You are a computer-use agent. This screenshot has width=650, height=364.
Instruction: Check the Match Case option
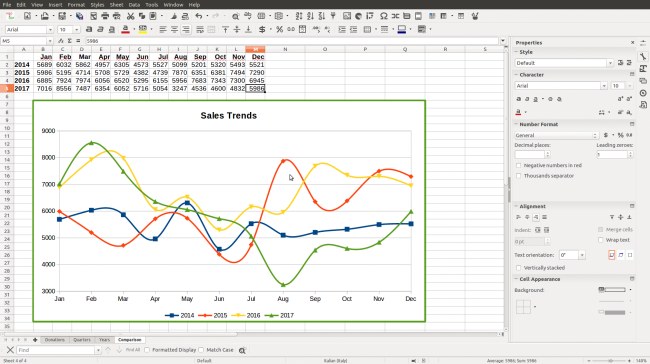(201, 350)
